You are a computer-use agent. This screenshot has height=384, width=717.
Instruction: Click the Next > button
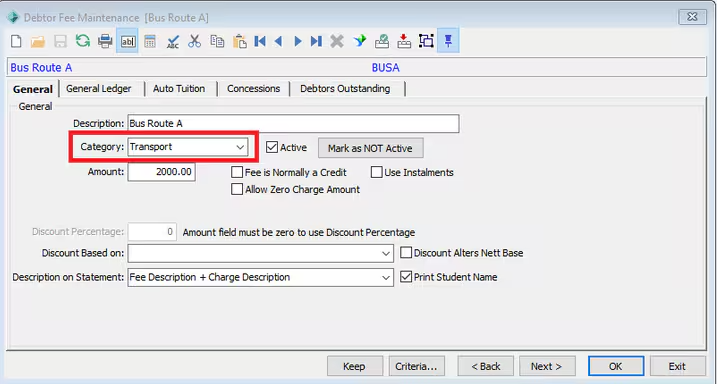coord(547,366)
